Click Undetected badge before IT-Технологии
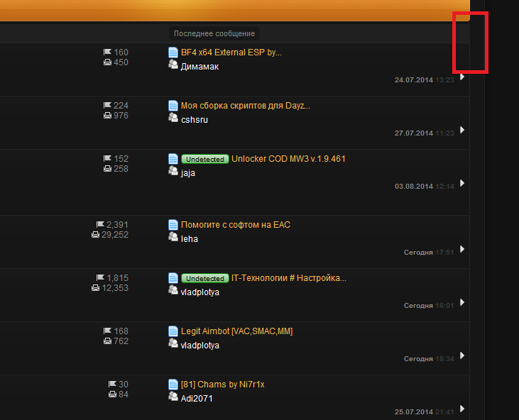 (205, 278)
